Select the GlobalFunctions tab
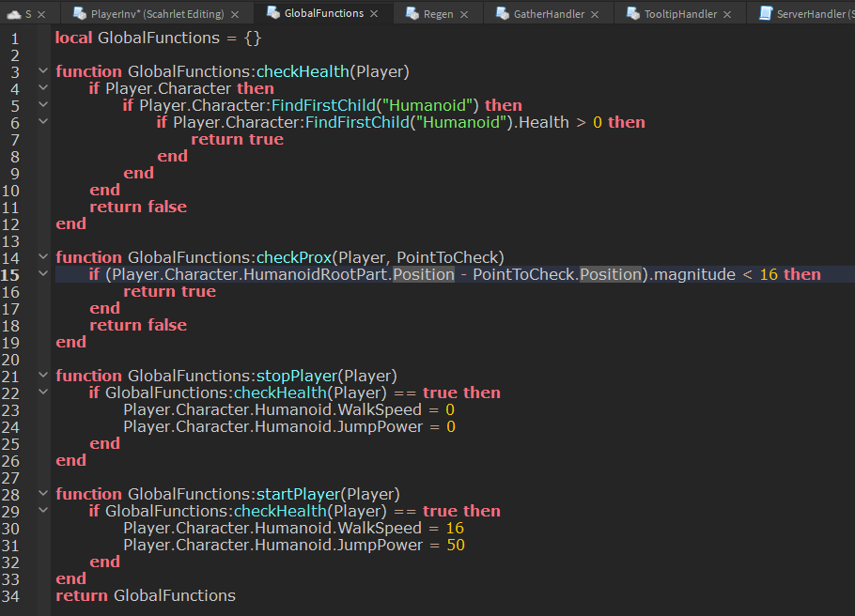The height and width of the screenshot is (616, 855). click(324, 14)
